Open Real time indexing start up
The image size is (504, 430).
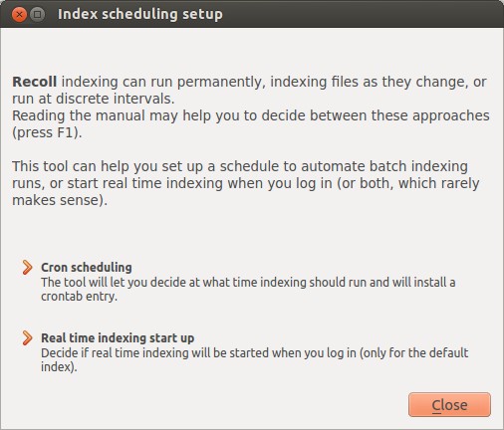coord(118,337)
